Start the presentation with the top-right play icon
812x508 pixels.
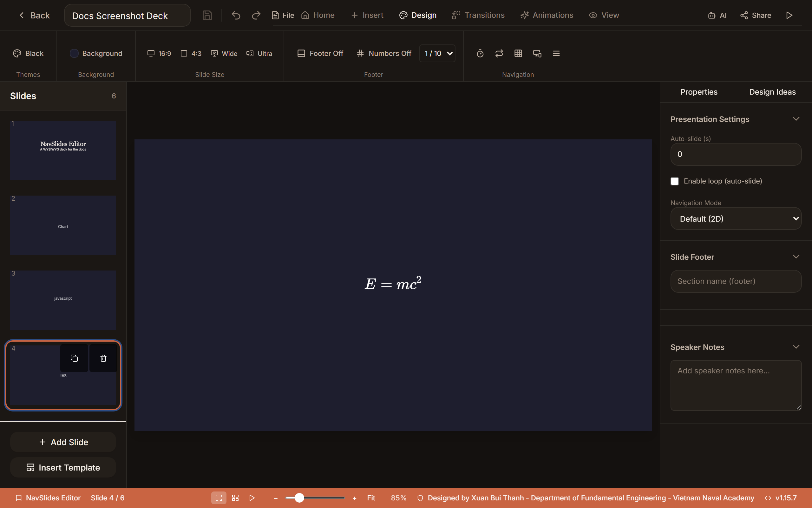point(789,16)
